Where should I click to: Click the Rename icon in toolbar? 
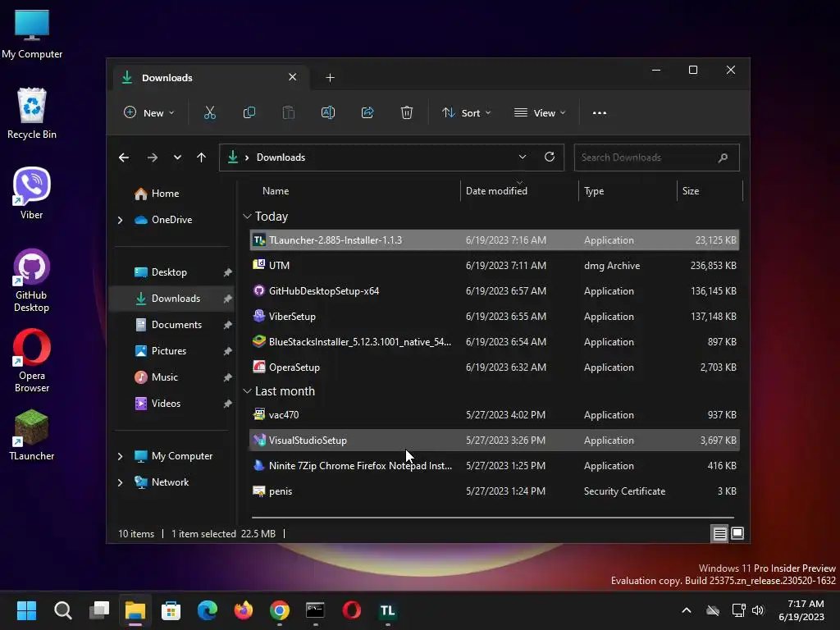pos(328,113)
